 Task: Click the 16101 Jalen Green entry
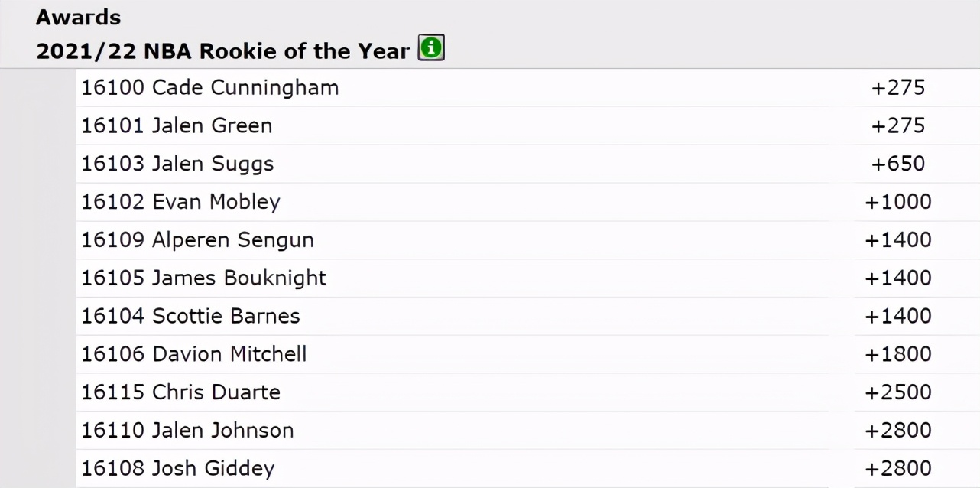(177, 126)
